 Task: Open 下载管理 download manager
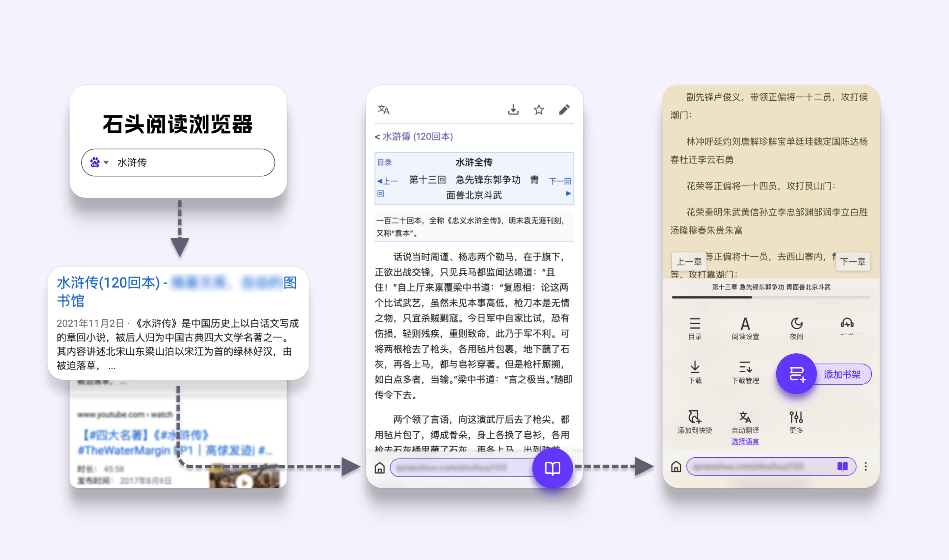[x=745, y=372]
